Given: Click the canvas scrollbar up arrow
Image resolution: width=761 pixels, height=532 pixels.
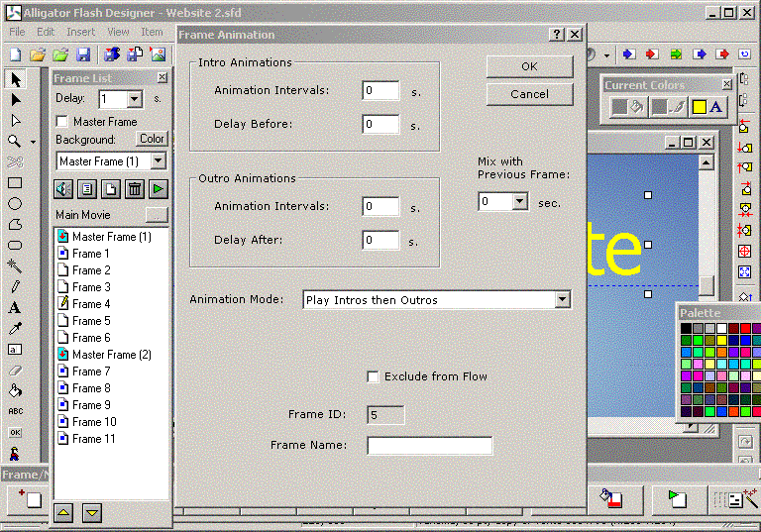Looking at the screenshot, I should coord(707,162).
